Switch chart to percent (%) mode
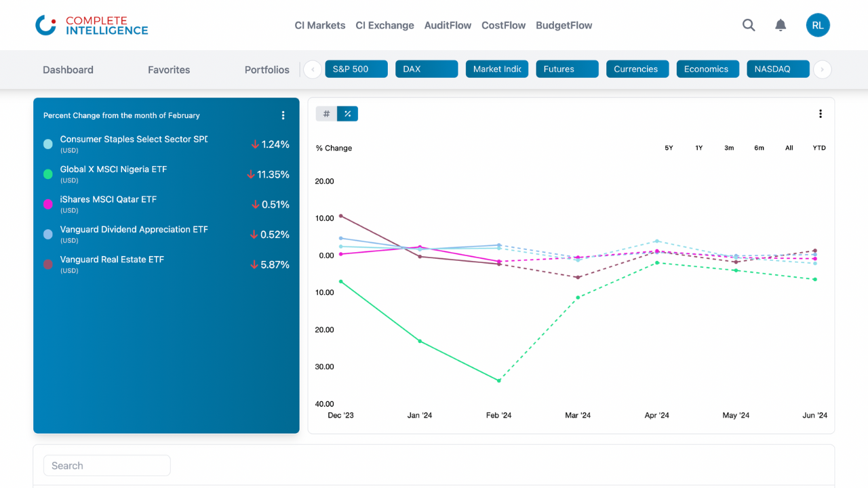The image size is (868, 488). click(347, 114)
